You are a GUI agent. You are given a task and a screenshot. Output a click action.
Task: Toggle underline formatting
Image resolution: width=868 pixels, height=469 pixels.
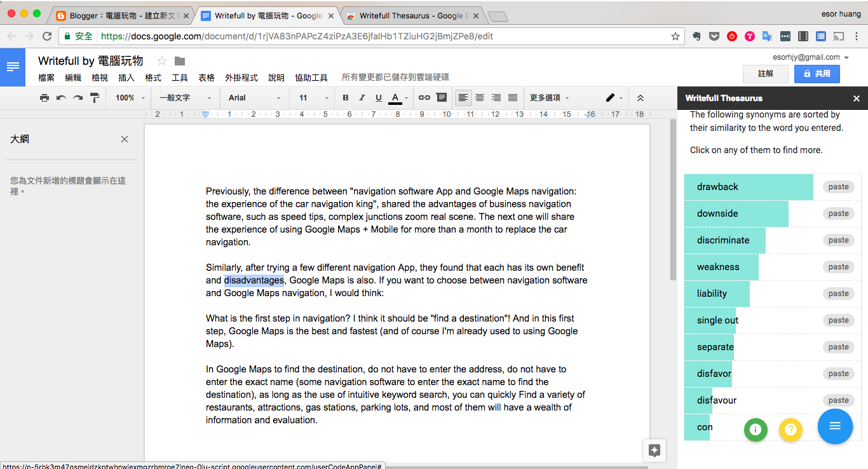[x=379, y=98]
